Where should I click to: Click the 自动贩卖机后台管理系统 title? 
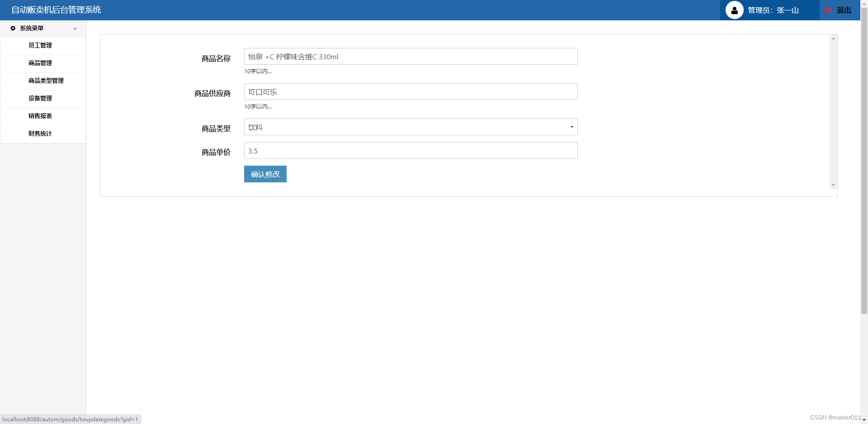coord(56,10)
